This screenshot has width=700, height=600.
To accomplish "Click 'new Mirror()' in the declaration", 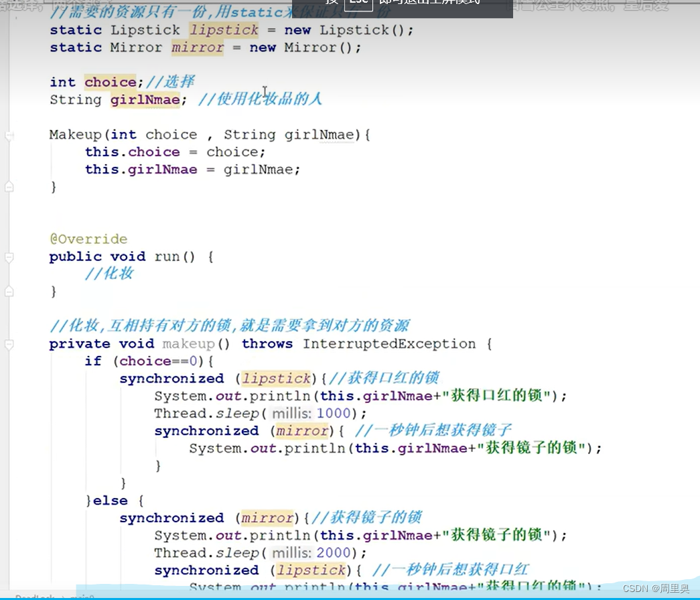I will click(301, 48).
